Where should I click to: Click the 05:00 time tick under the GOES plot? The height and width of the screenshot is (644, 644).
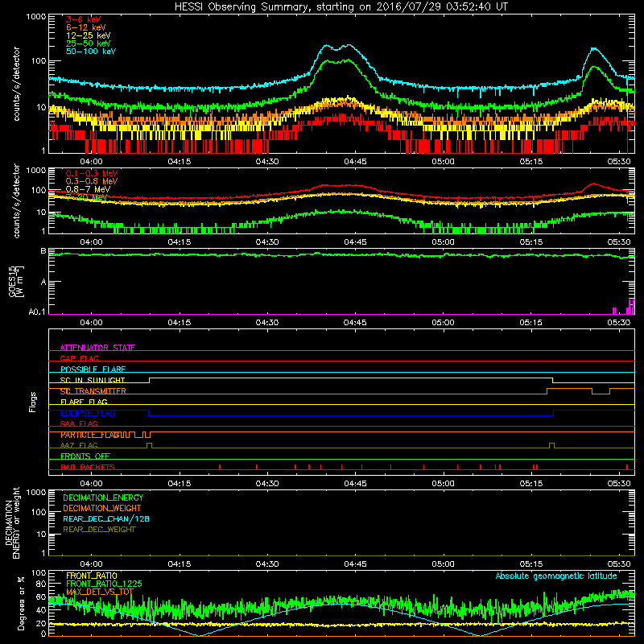444,323
